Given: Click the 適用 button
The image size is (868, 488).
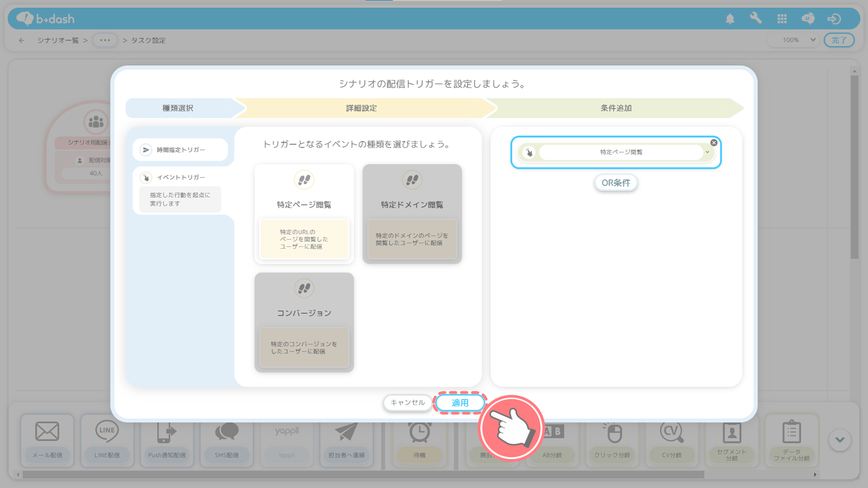Looking at the screenshot, I should (x=460, y=403).
